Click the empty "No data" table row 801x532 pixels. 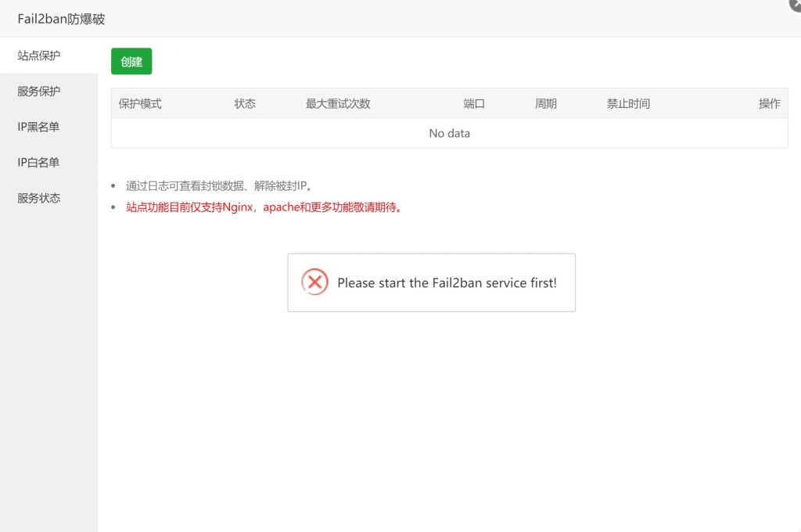(449, 133)
